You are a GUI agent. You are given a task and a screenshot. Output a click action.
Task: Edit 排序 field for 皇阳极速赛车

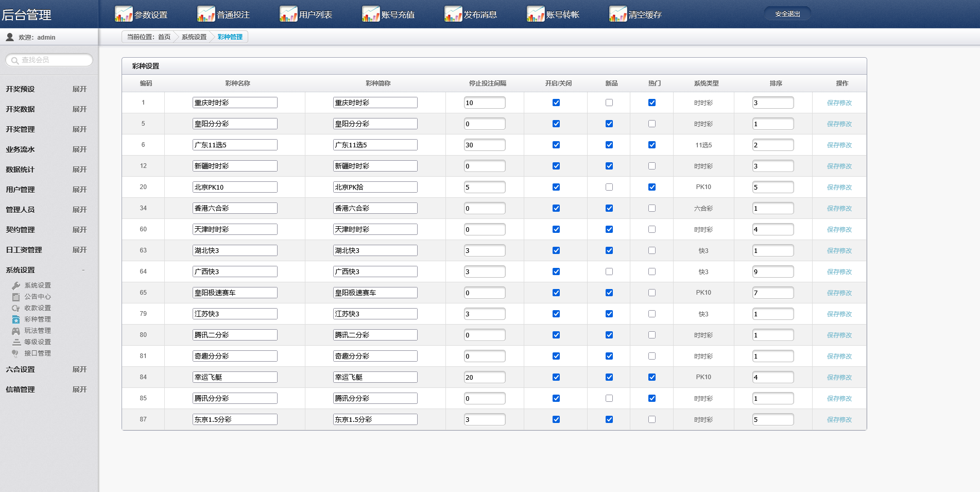[773, 293]
